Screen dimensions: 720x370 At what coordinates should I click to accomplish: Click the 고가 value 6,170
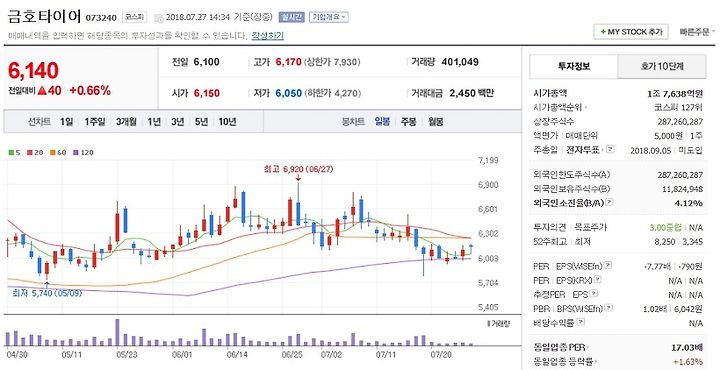[x=289, y=62]
